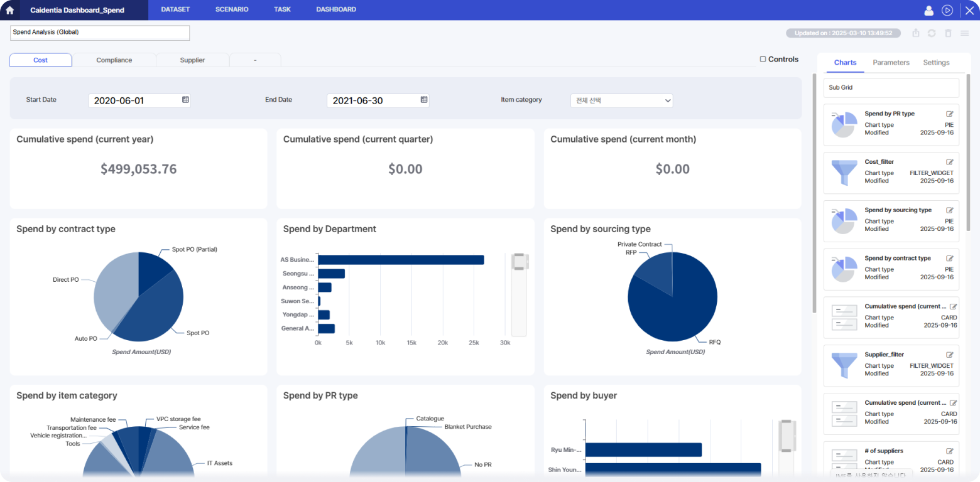Click the play/run circle icon
This screenshot has height=482, width=980.
pos(947,10)
